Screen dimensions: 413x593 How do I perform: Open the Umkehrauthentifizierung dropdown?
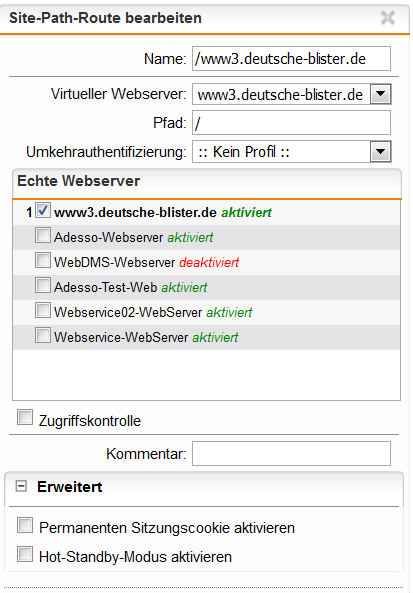tap(380, 152)
